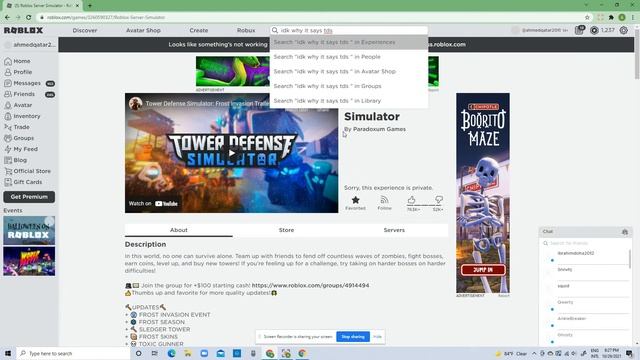The image size is (640, 360).
Task: Open My Feed in sidebar
Action: point(25,149)
